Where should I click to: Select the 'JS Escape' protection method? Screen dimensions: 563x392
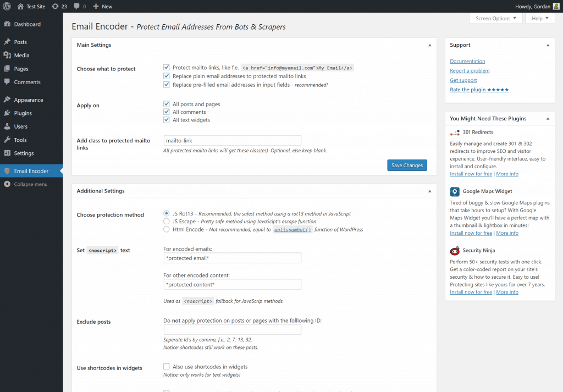166,222
